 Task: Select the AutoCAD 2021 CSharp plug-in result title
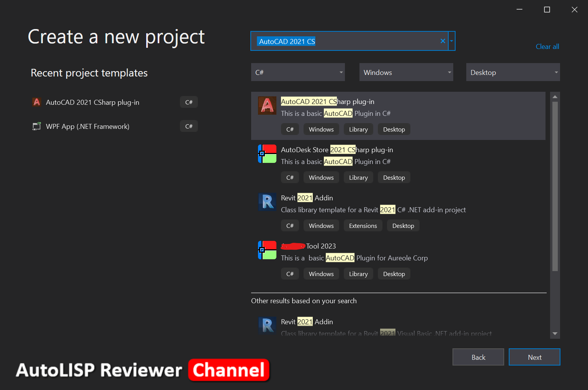[328, 101]
